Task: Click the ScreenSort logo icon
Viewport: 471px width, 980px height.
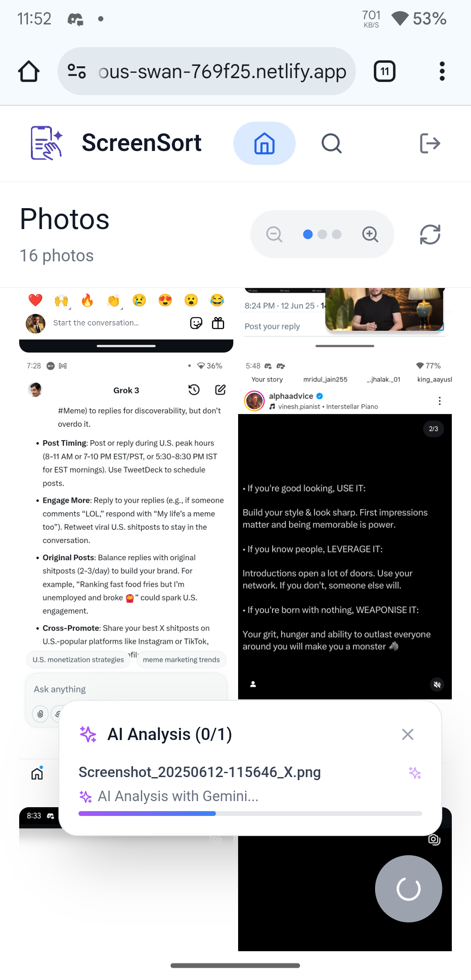Action: coord(47,143)
